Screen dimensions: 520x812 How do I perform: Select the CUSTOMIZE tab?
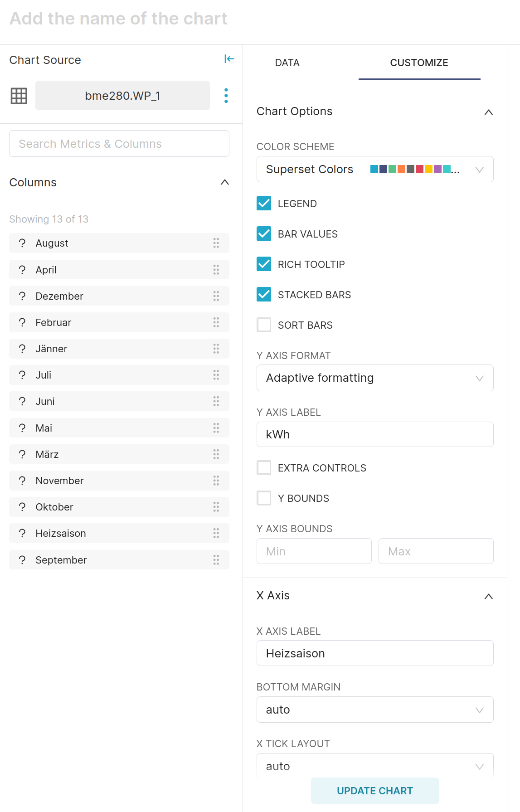tap(419, 63)
